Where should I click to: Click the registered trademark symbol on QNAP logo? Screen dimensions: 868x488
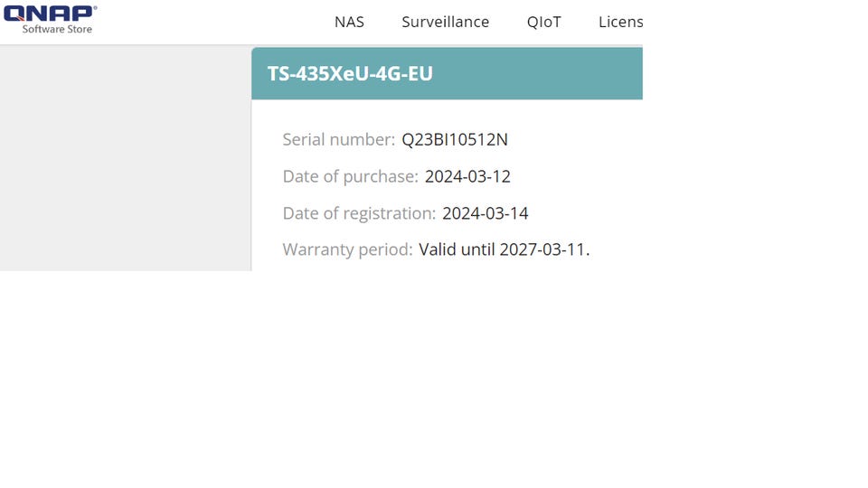coord(95,8)
